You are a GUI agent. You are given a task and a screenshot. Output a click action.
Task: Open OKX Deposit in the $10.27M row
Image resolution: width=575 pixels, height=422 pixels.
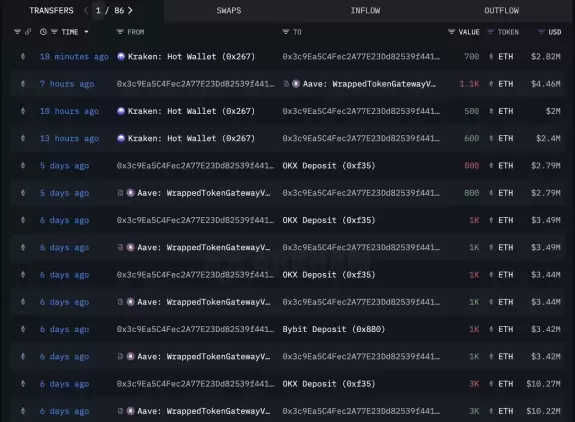pyautogui.click(x=329, y=384)
